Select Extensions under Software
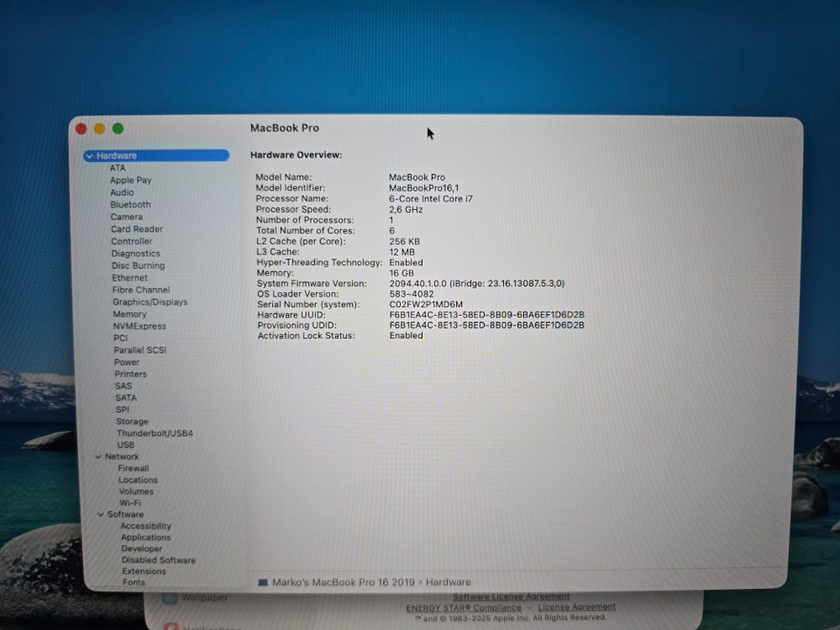This screenshot has width=840, height=630. pos(144,571)
